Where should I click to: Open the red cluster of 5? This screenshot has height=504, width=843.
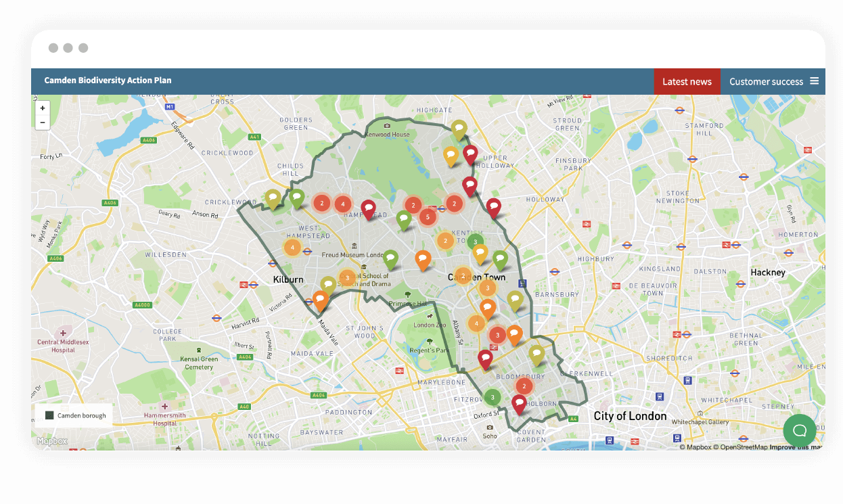427,217
